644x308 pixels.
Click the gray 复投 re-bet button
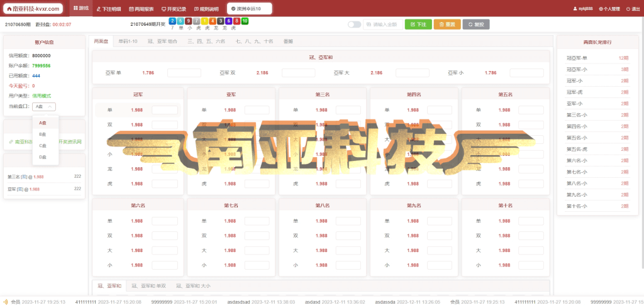(476, 25)
